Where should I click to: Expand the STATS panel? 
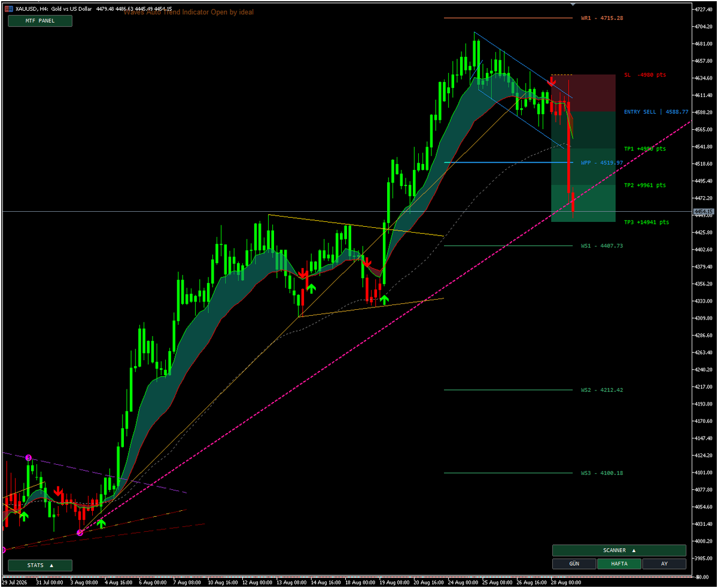pyautogui.click(x=40, y=565)
